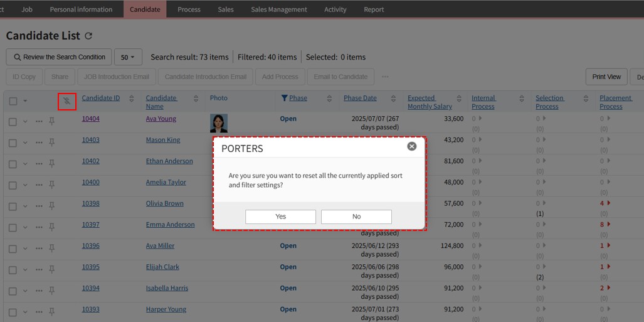This screenshot has width=644, height=322.
Task: Expand the chevron on candidate 10402 row
Action: pyautogui.click(x=25, y=164)
